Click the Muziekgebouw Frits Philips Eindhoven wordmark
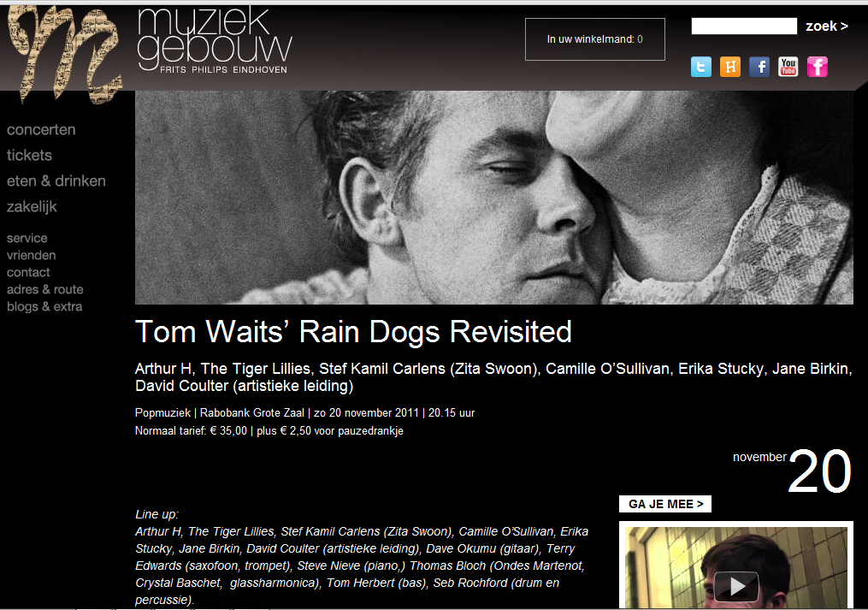868x610 pixels. click(215, 40)
